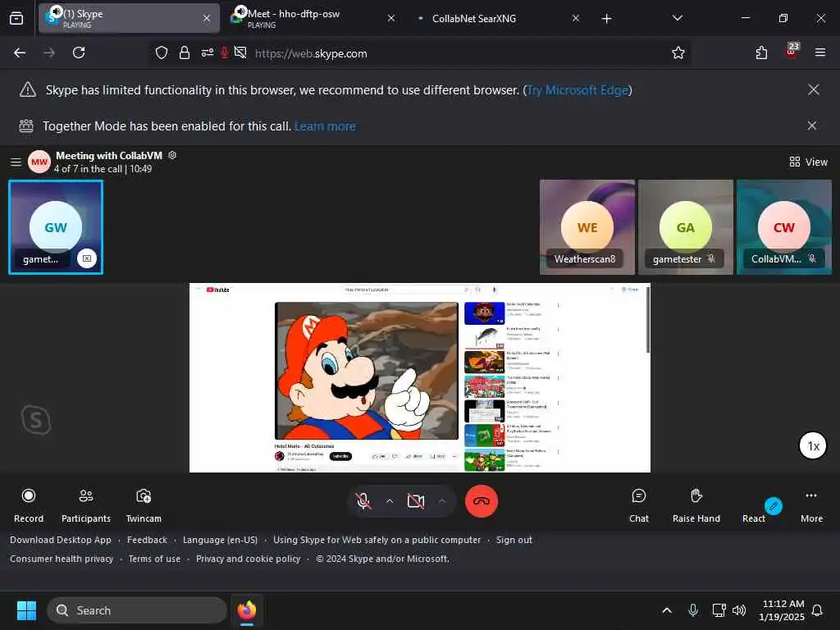The height and width of the screenshot is (630, 840).
Task: Open the browser extensions puzzle icon
Action: tap(761, 52)
